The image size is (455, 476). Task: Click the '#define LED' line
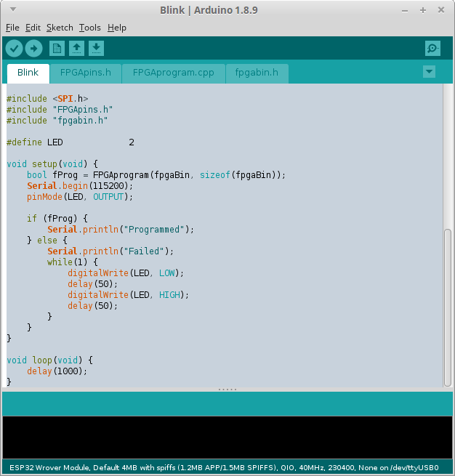[x=71, y=142]
